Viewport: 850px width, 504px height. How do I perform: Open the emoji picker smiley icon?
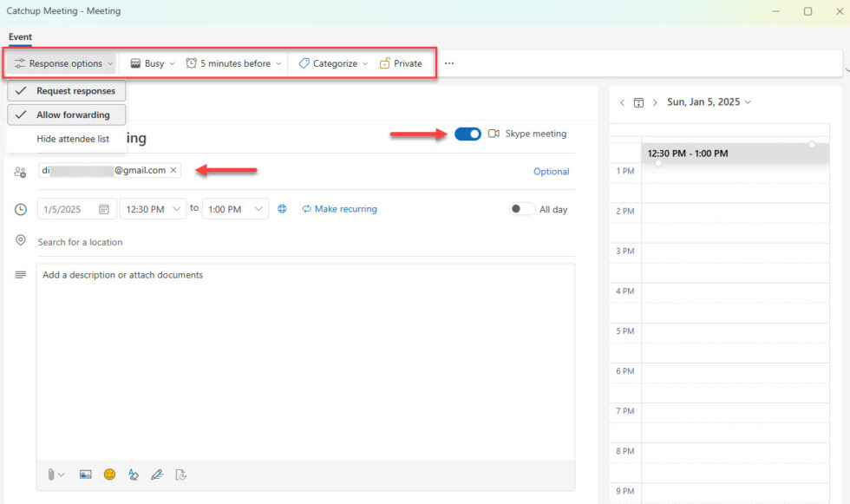(109, 475)
